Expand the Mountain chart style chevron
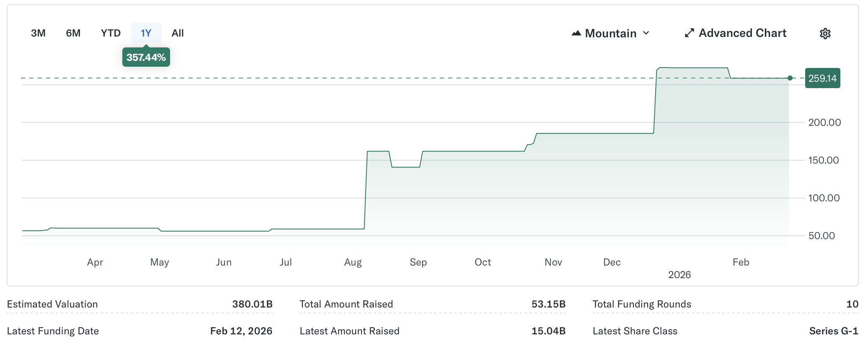 tap(646, 33)
